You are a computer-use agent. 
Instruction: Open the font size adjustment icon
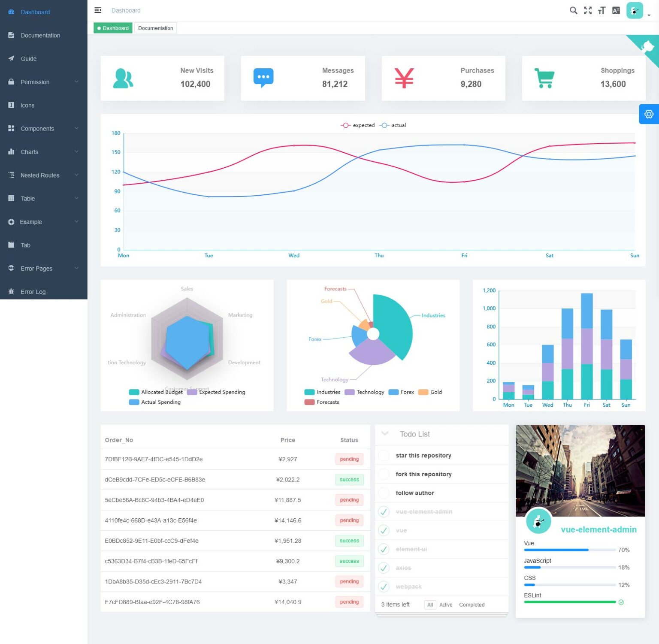coord(601,10)
